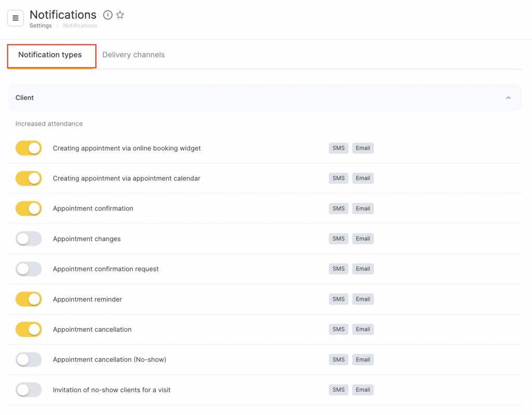This screenshot has width=532, height=415.
Task: Click Email badge for Appointment reminder
Action: 363,299
